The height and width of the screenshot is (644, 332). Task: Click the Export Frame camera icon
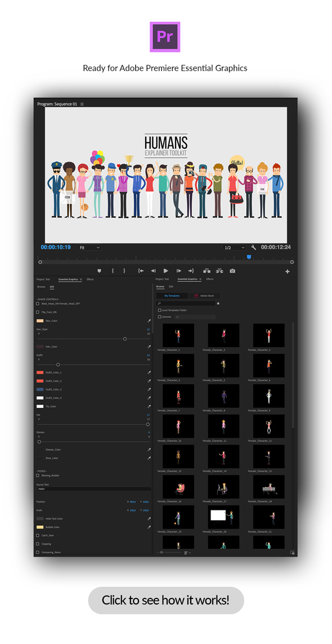click(x=233, y=270)
